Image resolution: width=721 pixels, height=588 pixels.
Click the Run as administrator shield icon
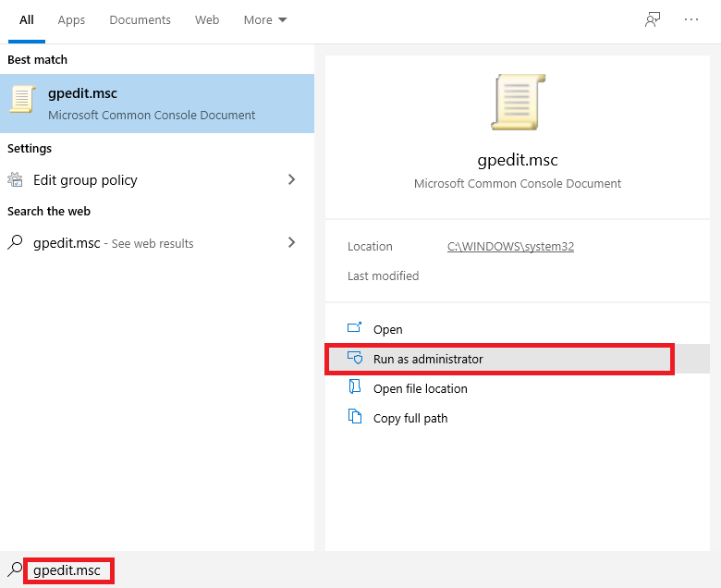click(355, 358)
